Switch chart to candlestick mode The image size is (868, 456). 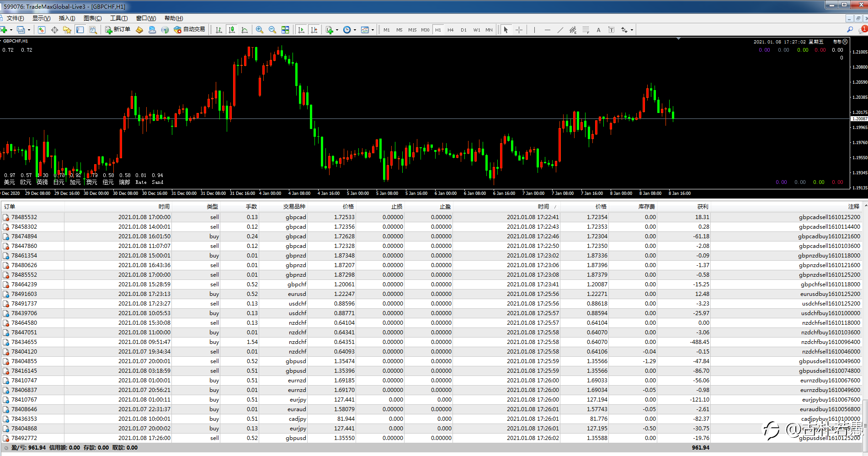click(232, 30)
